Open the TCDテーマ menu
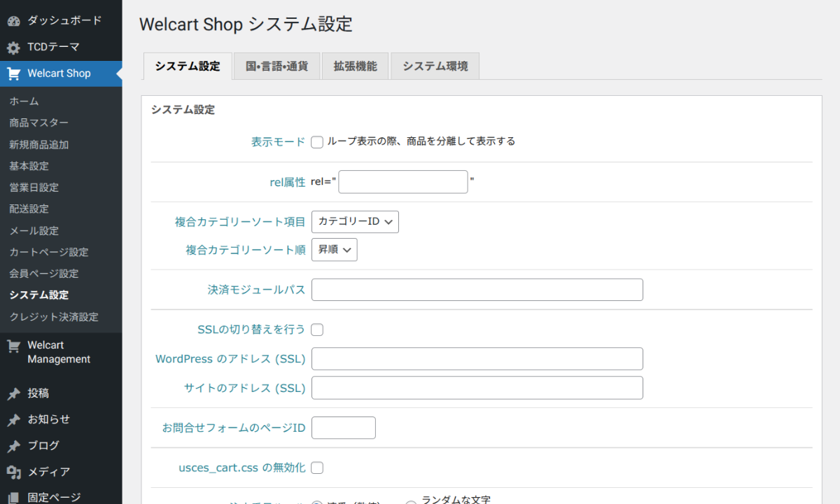The image size is (840, 504). click(61, 48)
